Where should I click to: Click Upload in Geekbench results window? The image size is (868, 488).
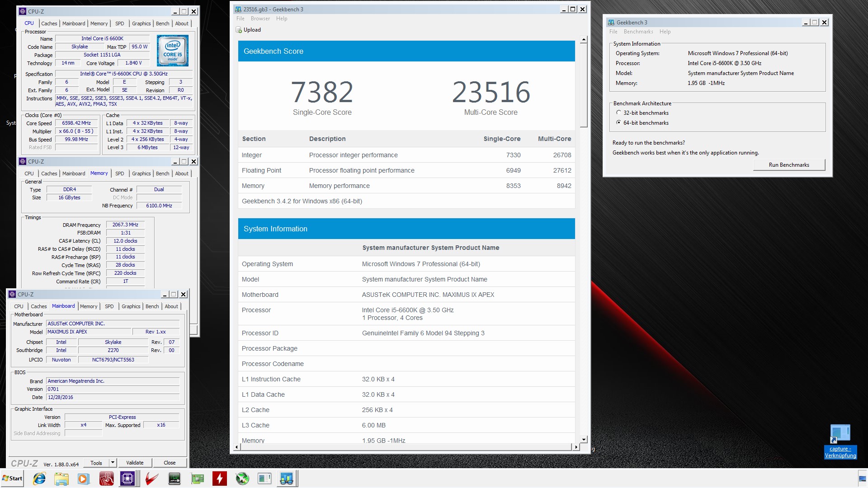(x=248, y=30)
